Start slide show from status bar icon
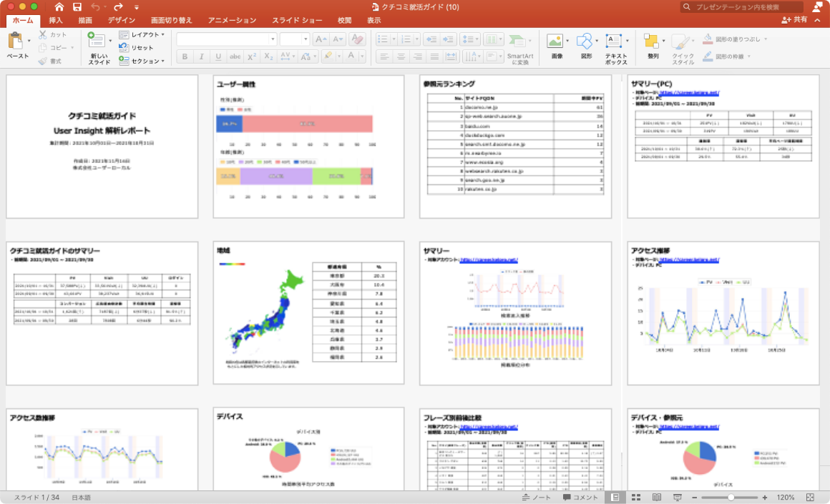Viewport: 830px width, 504px height. (677, 497)
